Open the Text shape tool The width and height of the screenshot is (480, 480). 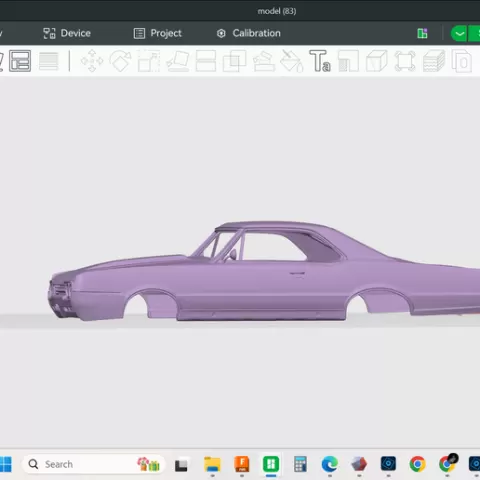point(320,61)
